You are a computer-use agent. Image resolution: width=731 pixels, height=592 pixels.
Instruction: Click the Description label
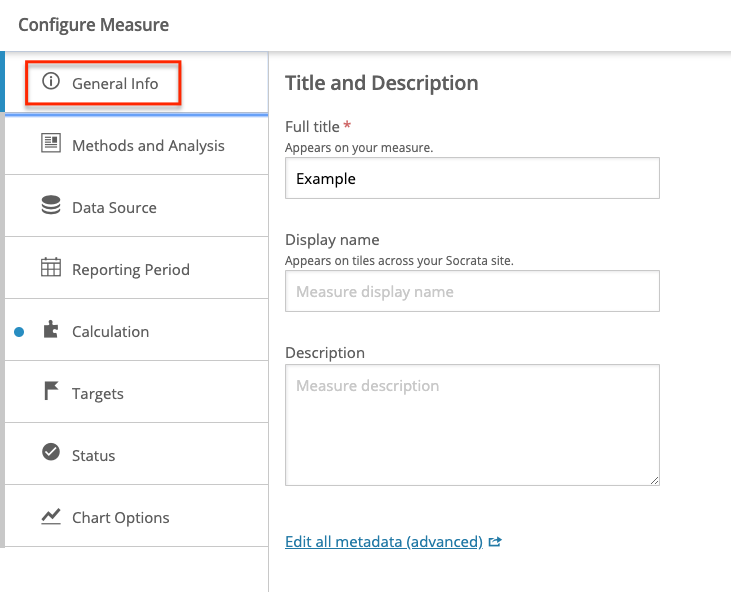pyautogui.click(x=325, y=353)
